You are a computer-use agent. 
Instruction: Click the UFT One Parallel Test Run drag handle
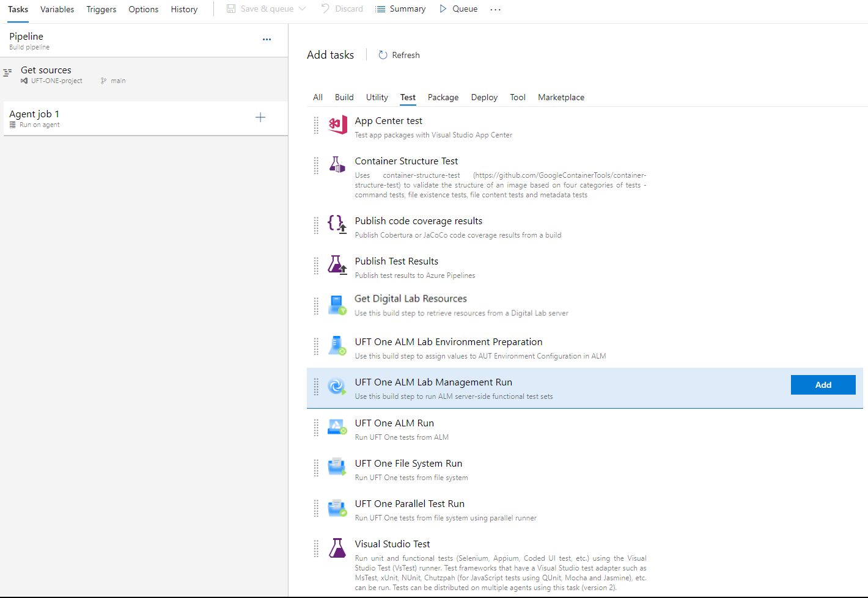(x=316, y=508)
